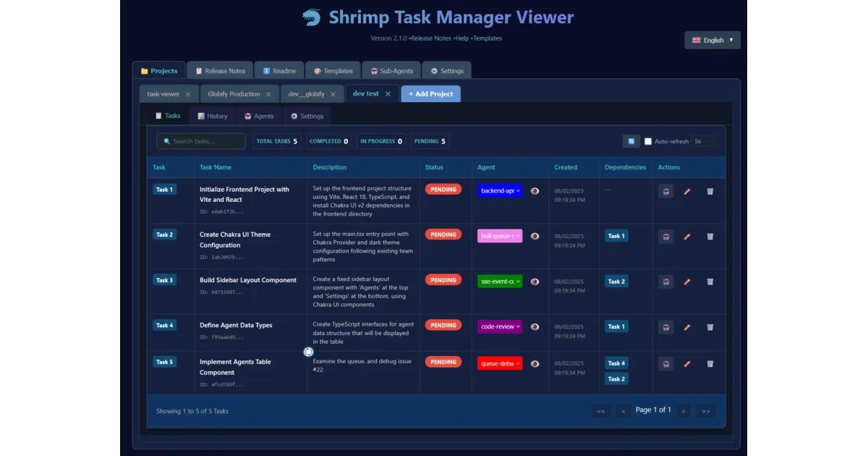
Task: Edit Task 2 with the pencil icon
Action: point(687,236)
